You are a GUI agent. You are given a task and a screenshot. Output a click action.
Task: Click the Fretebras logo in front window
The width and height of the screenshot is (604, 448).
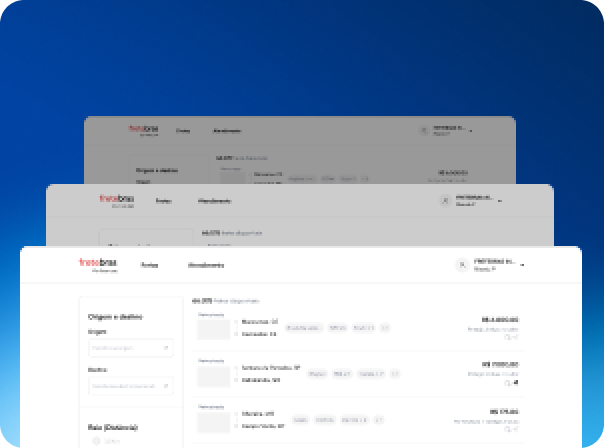coord(98,264)
